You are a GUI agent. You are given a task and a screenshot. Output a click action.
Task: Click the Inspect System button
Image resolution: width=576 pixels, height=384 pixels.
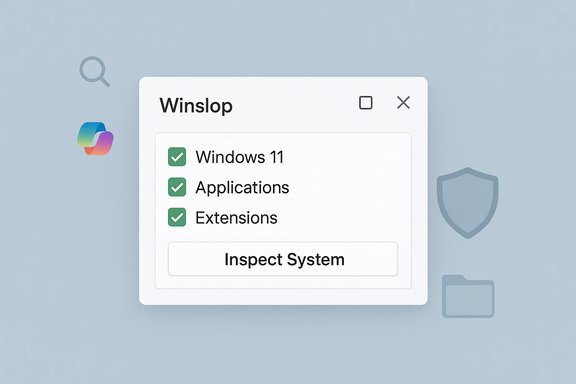[x=283, y=259]
